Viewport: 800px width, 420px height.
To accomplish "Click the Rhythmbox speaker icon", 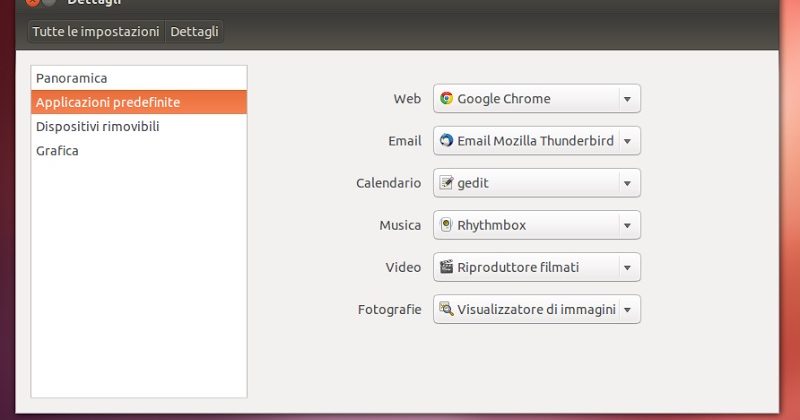I will (x=446, y=225).
